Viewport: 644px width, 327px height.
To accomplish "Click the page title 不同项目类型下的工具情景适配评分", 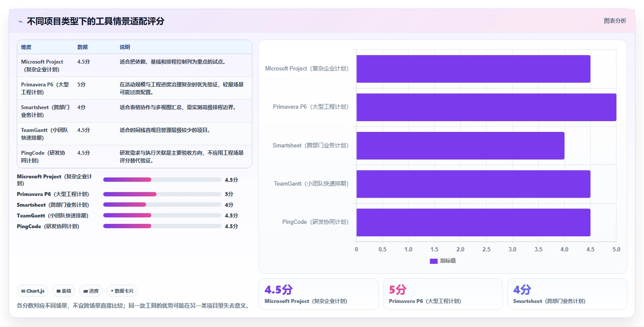I will point(95,21).
